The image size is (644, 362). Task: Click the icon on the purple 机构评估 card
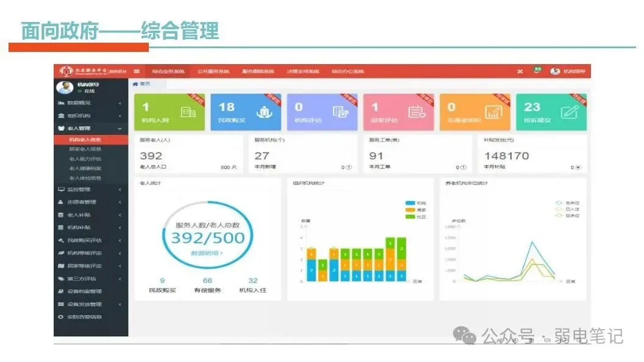(x=340, y=112)
